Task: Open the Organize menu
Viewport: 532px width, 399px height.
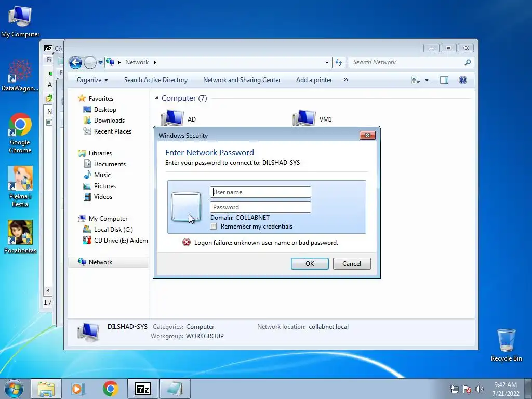Action: click(x=92, y=80)
